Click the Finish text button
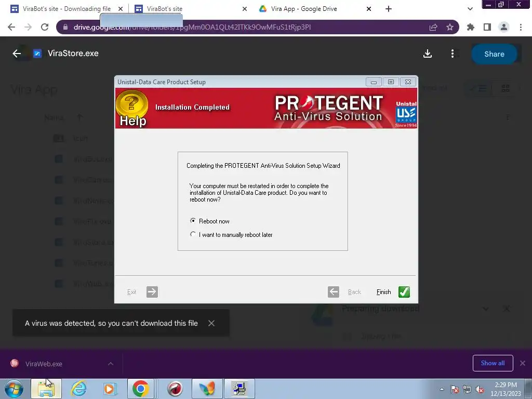The image size is (532, 399). pos(384,292)
